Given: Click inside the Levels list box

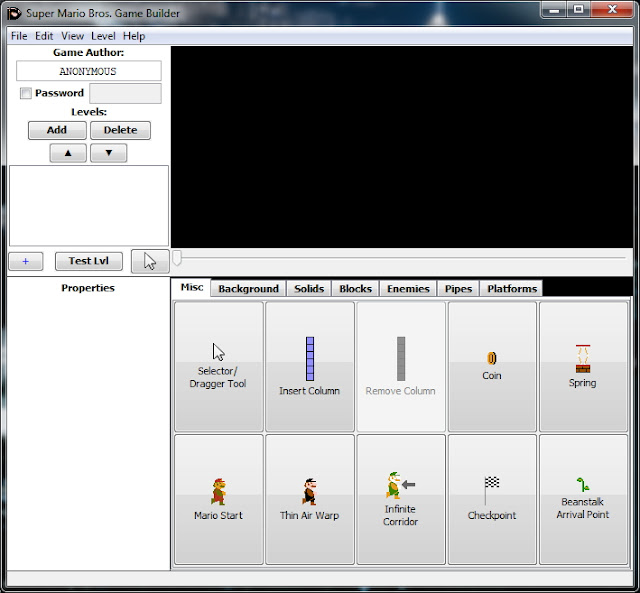Looking at the screenshot, I should click(89, 205).
